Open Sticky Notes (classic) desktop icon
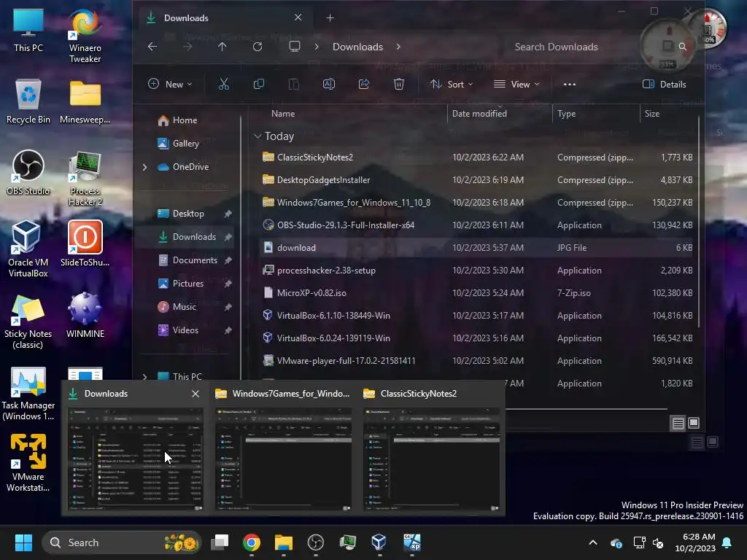Viewport: 747px width, 560px height. tap(28, 322)
